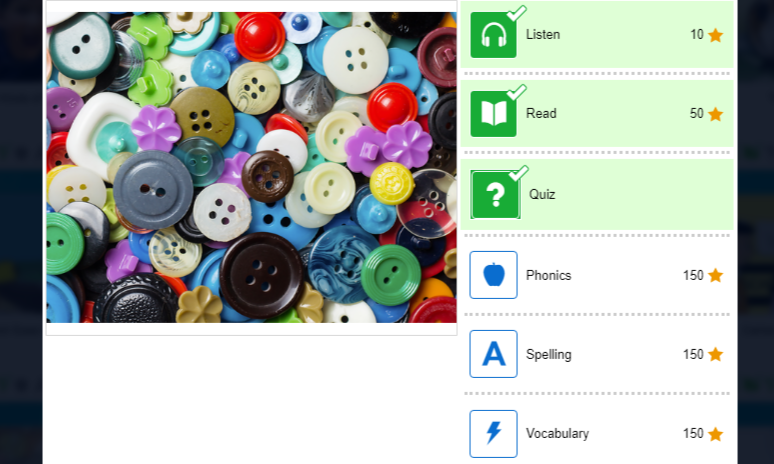774x464 pixels.
Task: Open the Vocabulary lightning bolt icon
Action: 493,433
